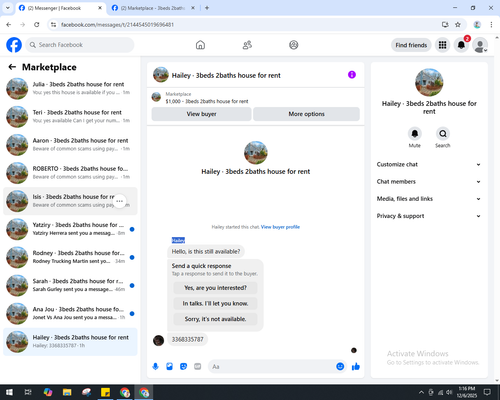
Task: Expand Customize chat section
Action: click(429, 164)
